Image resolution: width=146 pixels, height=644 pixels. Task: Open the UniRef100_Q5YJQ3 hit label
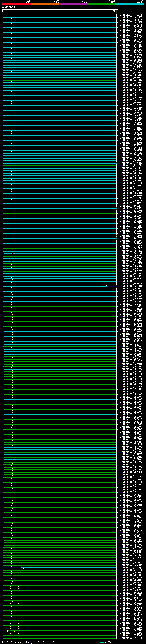131,567
